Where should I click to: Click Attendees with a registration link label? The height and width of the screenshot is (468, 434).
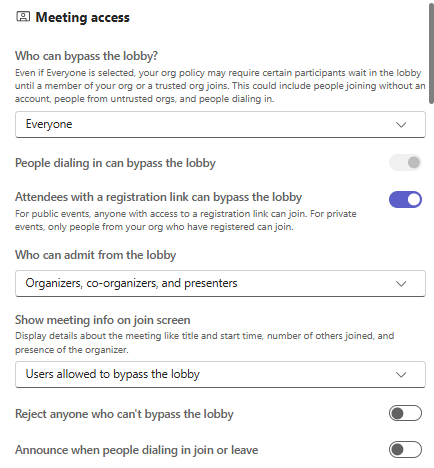(159, 197)
